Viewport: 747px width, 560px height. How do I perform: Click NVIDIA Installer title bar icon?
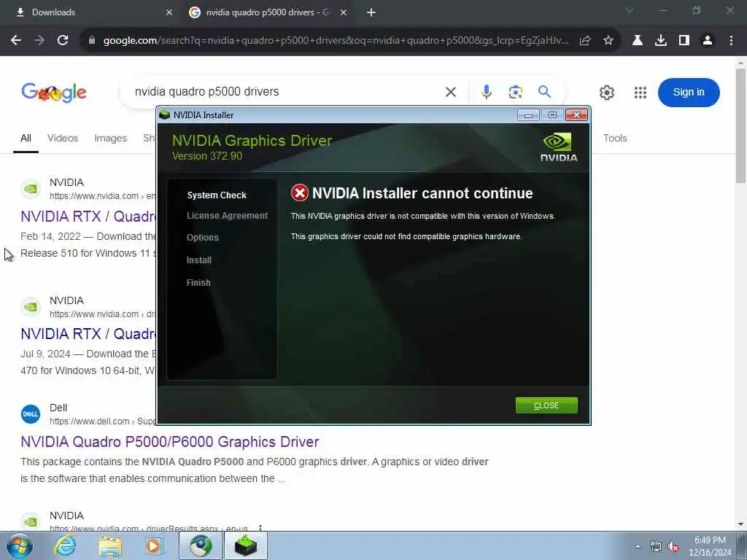pyautogui.click(x=165, y=114)
